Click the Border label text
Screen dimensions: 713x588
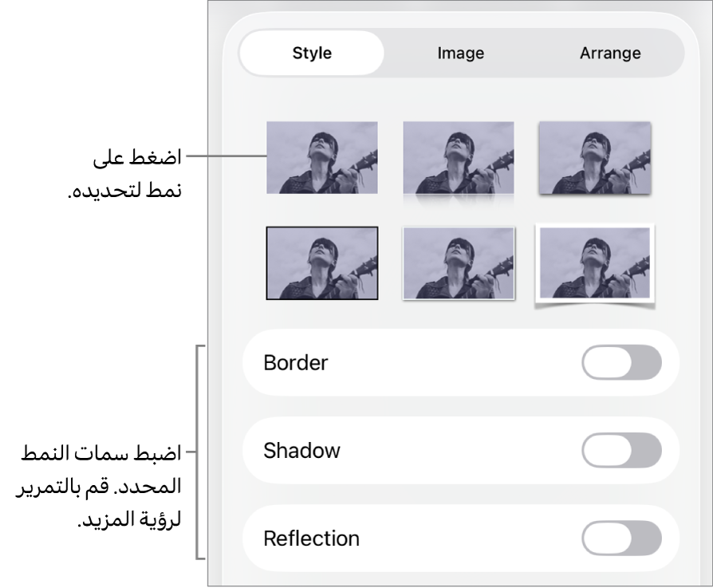(x=295, y=363)
